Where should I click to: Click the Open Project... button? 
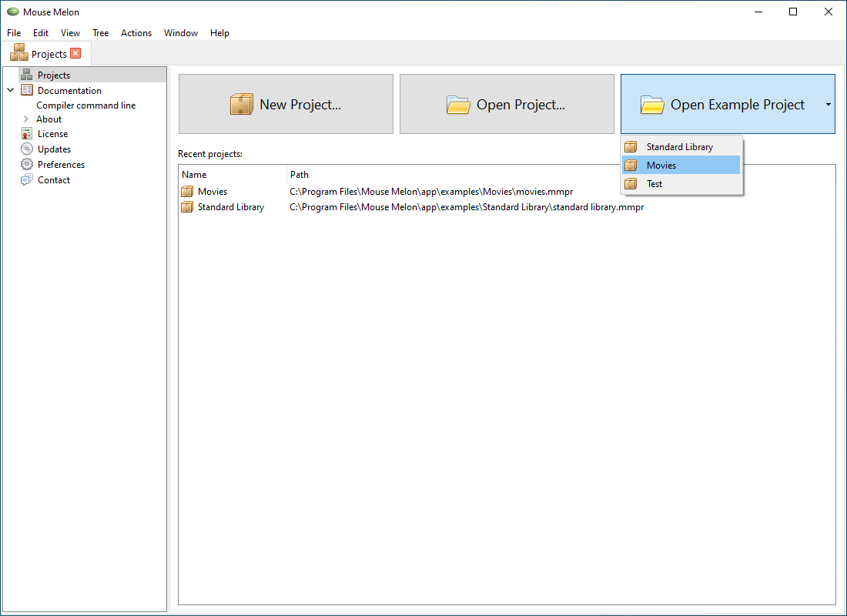click(507, 104)
